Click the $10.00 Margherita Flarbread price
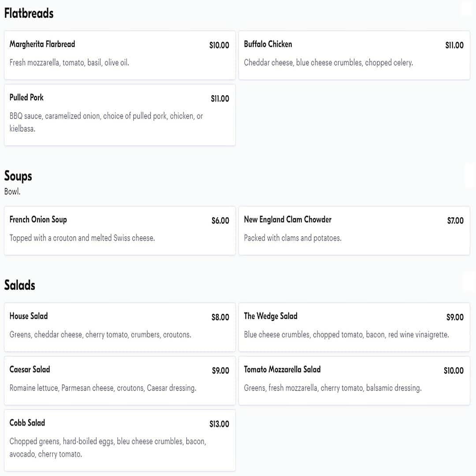This screenshot has height=476, width=476. [x=219, y=45]
